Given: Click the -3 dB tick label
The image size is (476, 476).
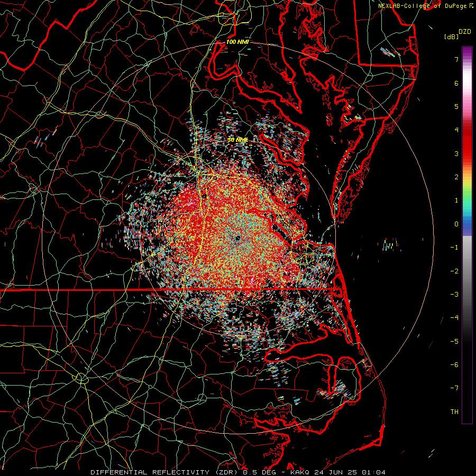Looking at the screenshot, I should click(x=454, y=295).
